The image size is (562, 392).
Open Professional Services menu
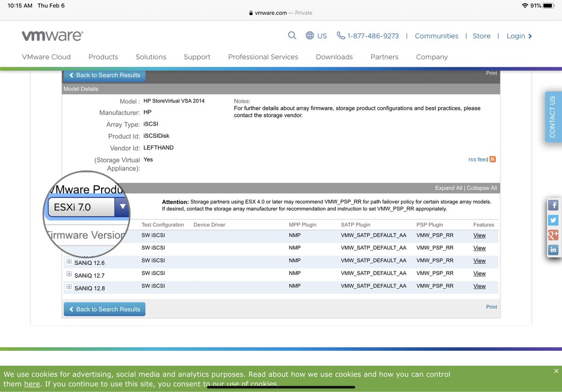coord(263,57)
